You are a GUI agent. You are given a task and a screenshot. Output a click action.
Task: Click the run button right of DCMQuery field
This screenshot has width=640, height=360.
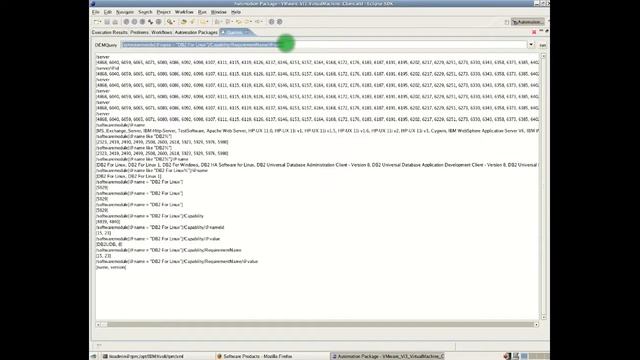pyautogui.click(x=542, y=45)
